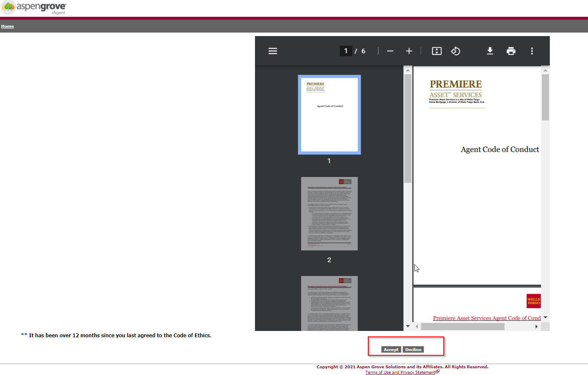Go to the Home link
The width and height of the screenshot is (588, 375).
[x=8, y=26]
